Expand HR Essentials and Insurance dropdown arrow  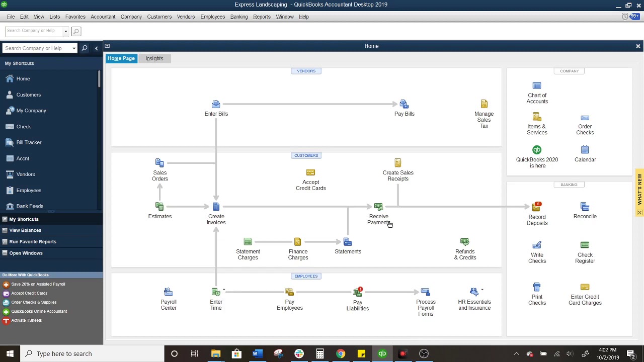coord(482,290)
